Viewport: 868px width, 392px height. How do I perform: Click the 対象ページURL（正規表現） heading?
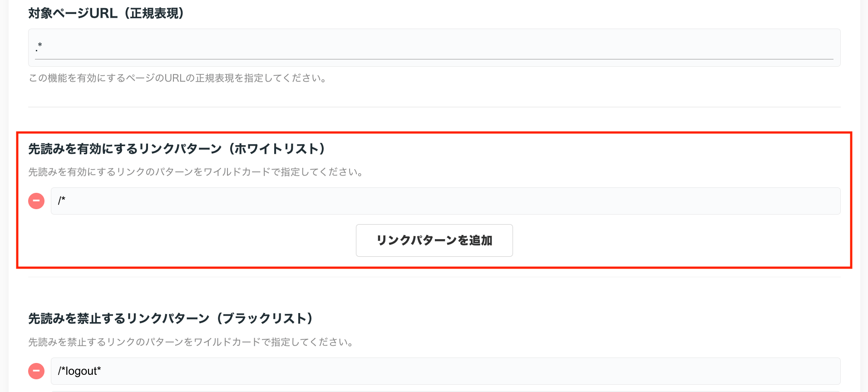pos(106,13)
